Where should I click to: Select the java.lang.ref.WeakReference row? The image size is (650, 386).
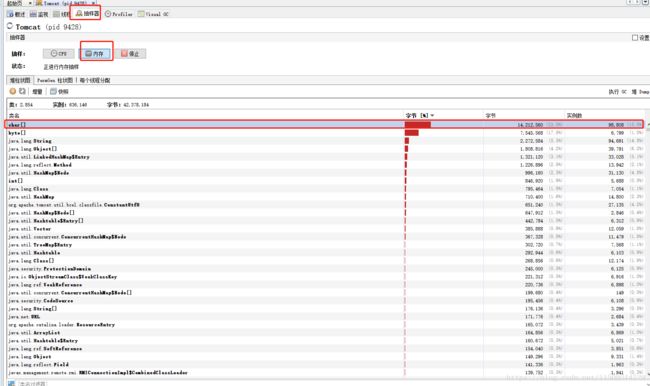click(x=325, y=284)
